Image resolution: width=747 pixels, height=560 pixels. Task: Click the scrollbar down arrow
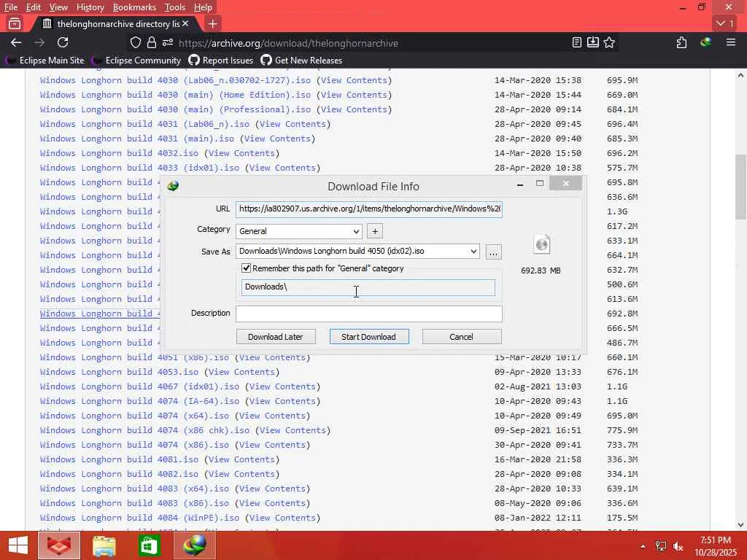click(x=741, y=525)
